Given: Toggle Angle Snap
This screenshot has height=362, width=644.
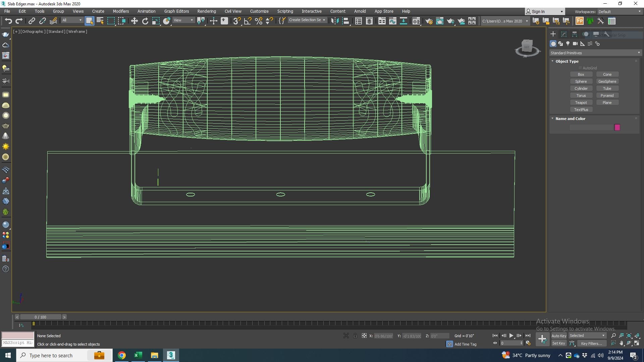Looking at the screenshot, I should 248,21.
